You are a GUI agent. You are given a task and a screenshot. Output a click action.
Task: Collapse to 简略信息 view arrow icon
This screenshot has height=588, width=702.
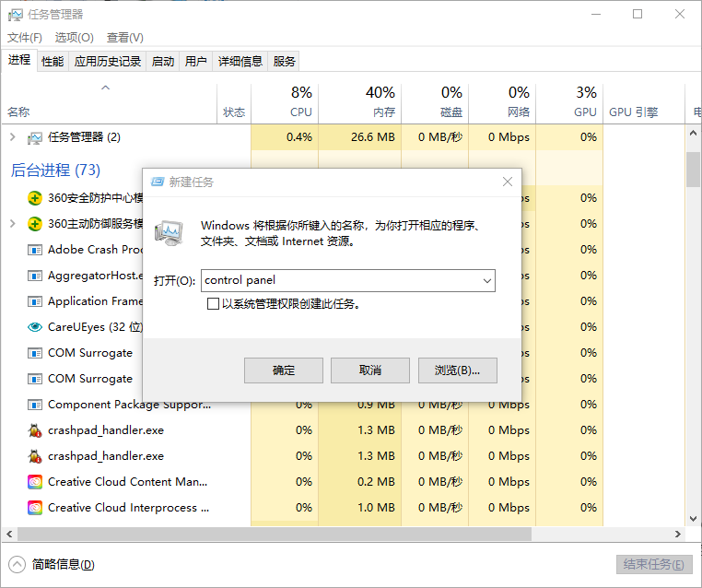coord(17,564)
